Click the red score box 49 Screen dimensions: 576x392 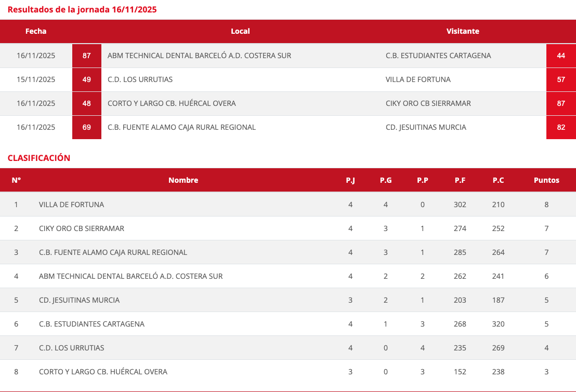[86, 79]
